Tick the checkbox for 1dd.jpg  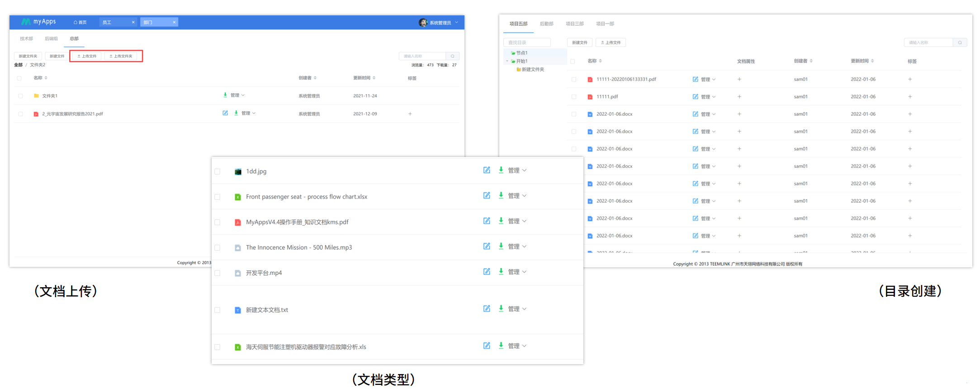point(218,171)
